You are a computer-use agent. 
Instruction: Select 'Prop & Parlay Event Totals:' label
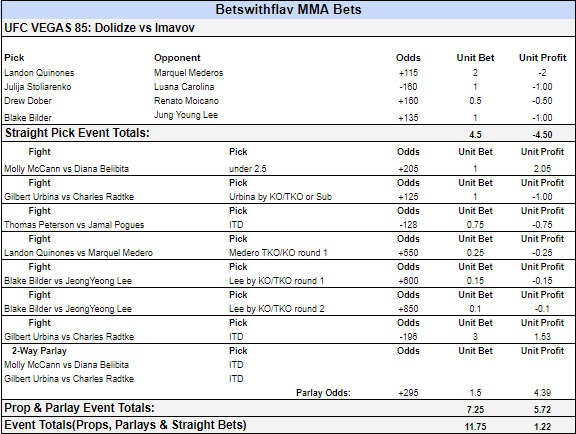pos(79,408)
